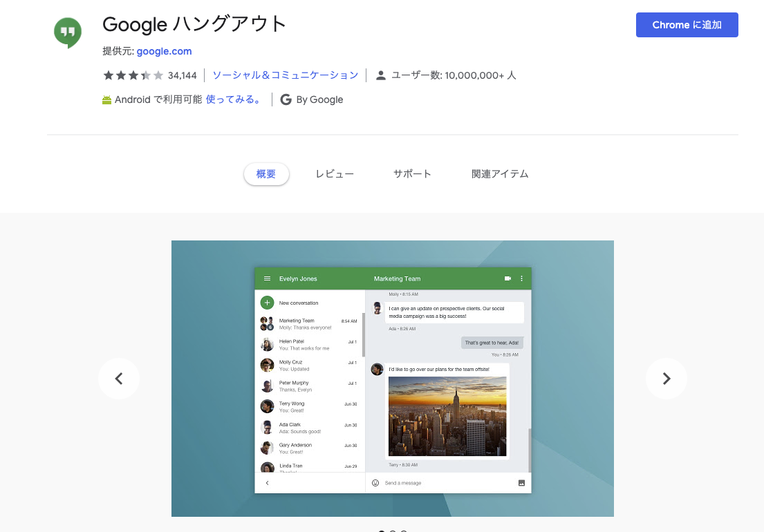The height and width of the screenshot is (532, 764).
Task: Click the green Android robot icon
Action: (x=106, y=99)
